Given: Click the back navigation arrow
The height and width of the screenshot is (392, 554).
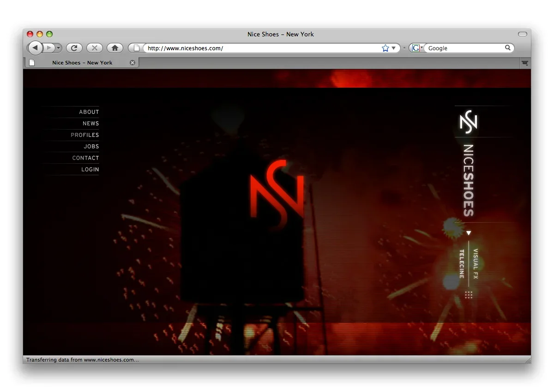Looking at the screenshot, I should (35, 48).
